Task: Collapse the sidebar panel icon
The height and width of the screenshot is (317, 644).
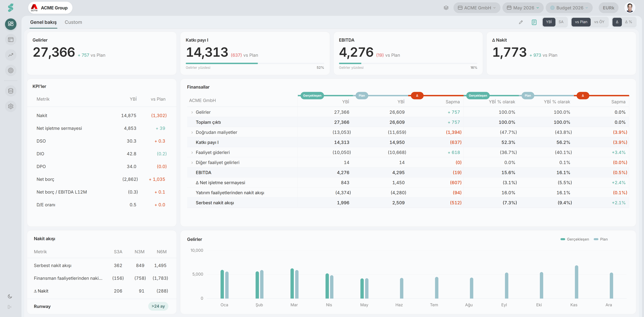Action: 10,307
